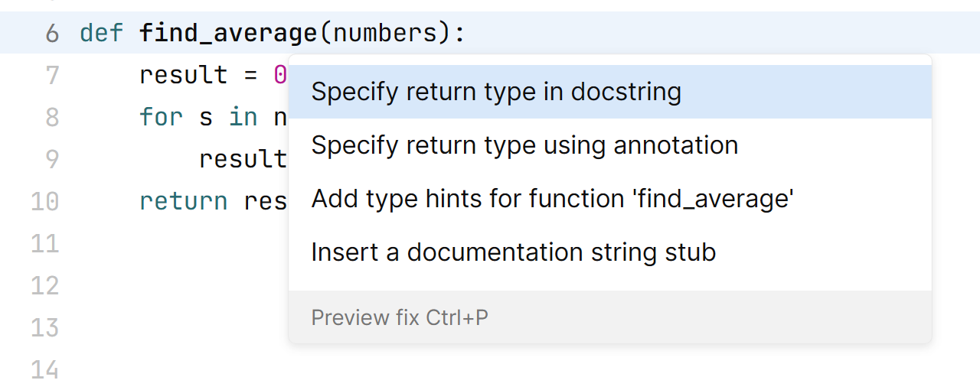The height and width of the screenshot is (390, 980).
Task: Click the find_average function name
Action: [228, 34]
